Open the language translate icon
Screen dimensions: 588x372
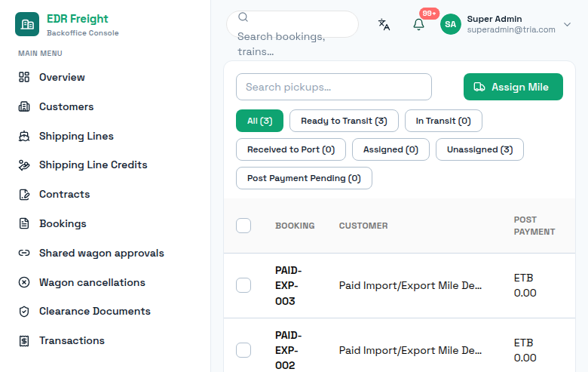tap(384, 24)
